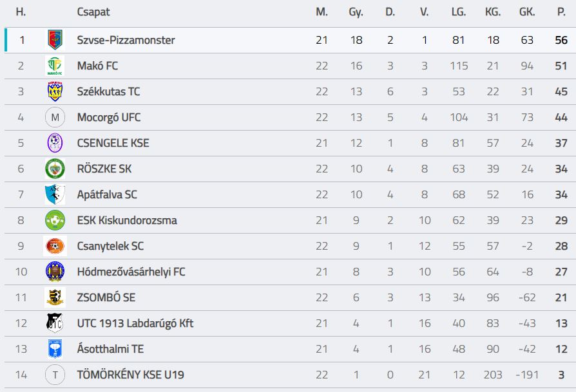Sort table by points column P.
576x392 pixels.
point(561,12)
